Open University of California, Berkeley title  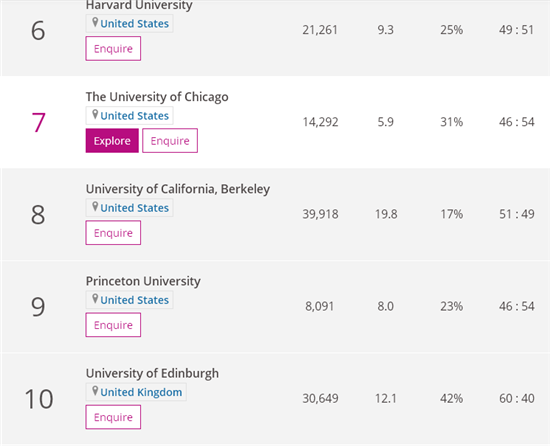point(178,189)
